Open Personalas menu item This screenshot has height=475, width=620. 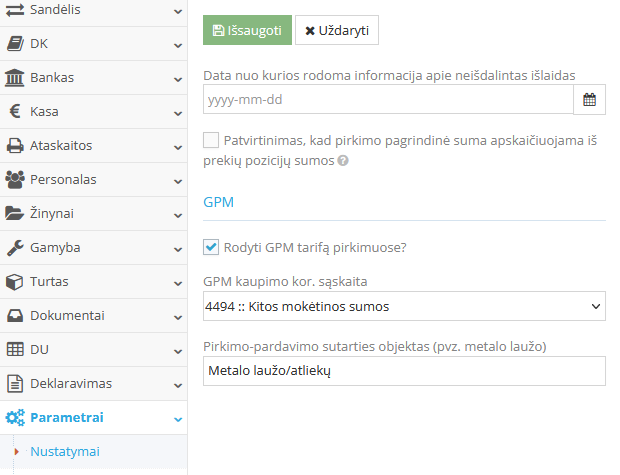93,180
